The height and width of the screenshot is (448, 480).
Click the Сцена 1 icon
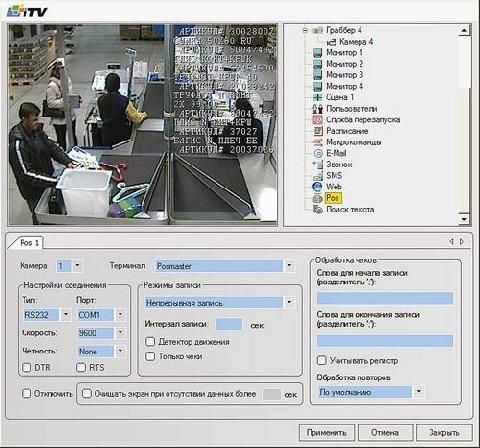[318, 97]
